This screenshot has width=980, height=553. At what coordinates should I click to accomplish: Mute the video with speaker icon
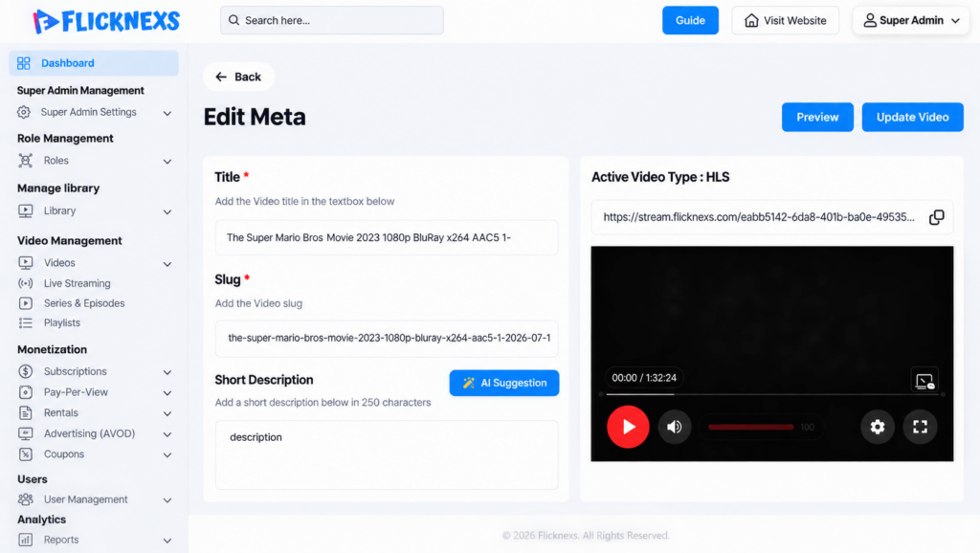[x=675, y=427]
